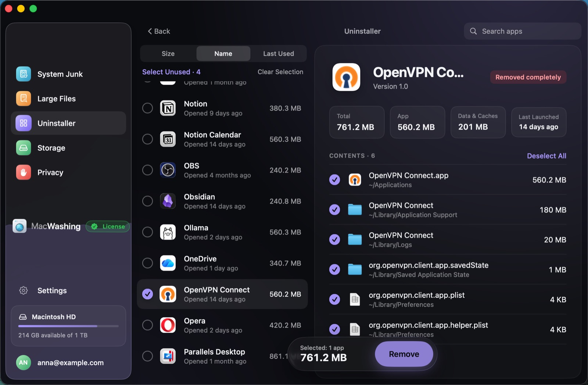588x385 pixels.
Task: Uncheck org.openvpn.client.app.savedState item
Action: point(334,270)
